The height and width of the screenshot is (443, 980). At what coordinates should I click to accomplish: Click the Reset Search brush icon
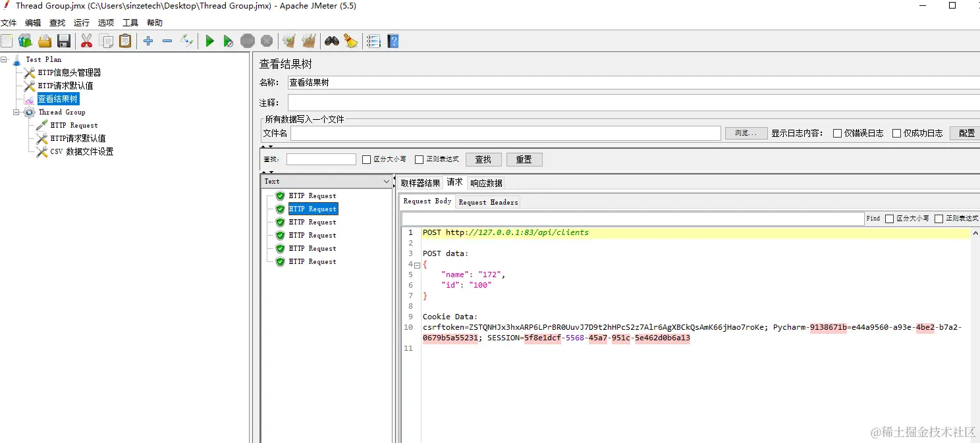351,41
